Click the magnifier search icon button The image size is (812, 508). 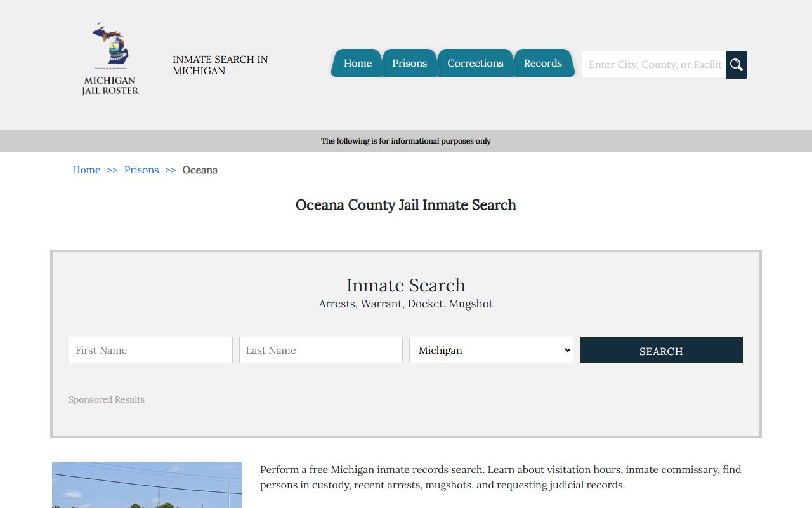point(737,65)
